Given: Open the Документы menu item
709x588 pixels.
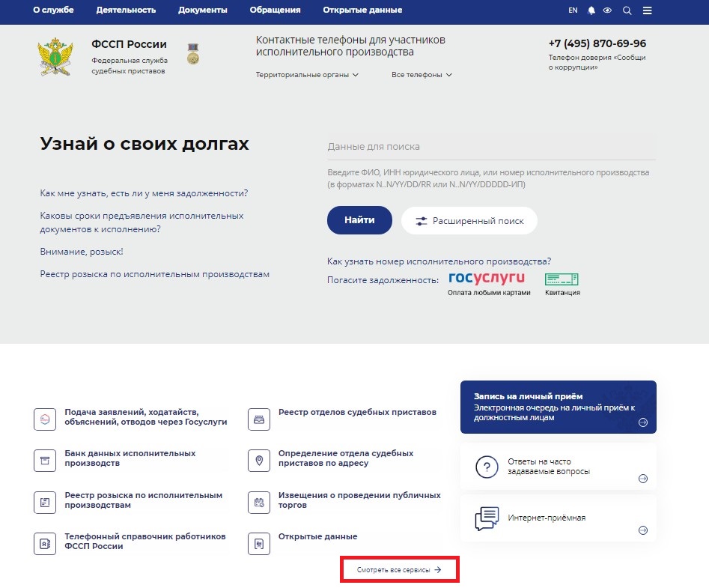Looking at the screenshot, I should pyautogui.click(x=202, y=10).
